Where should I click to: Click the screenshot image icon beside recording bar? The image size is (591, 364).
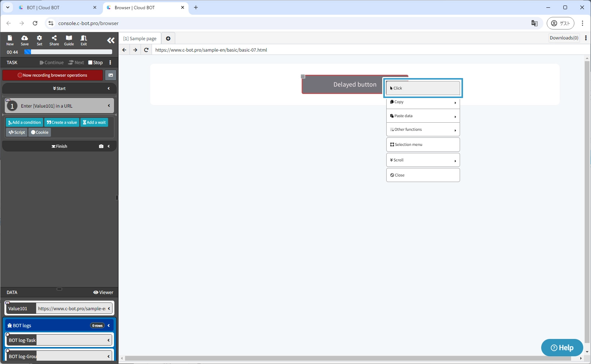(111, 75)
